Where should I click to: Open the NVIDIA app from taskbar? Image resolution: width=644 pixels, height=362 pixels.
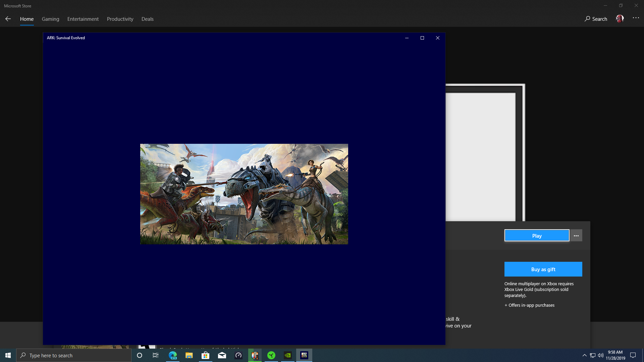(288, 355)
